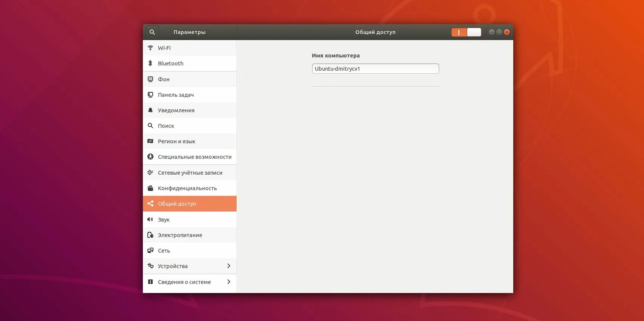This screenshot has height=321, width=644.
Task: Click the Регион и язык flag icon
Action: [150, 141]
